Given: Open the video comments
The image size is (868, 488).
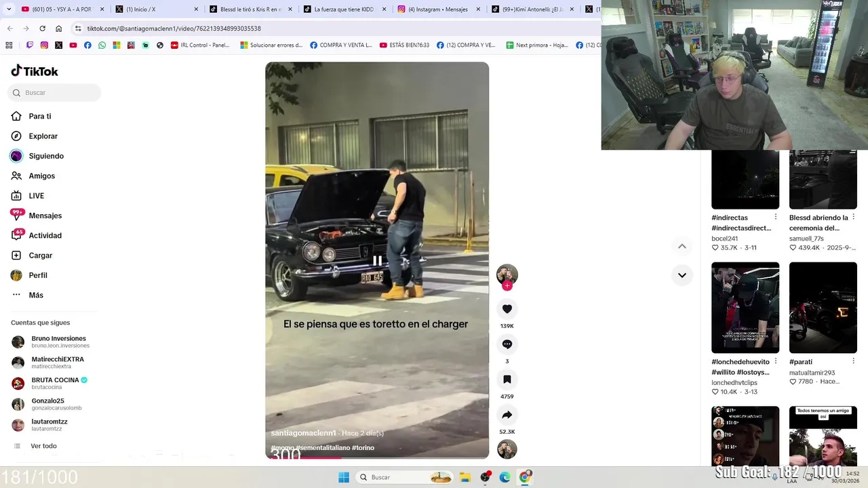Looking at the screenshot, I should pos(507,344).
